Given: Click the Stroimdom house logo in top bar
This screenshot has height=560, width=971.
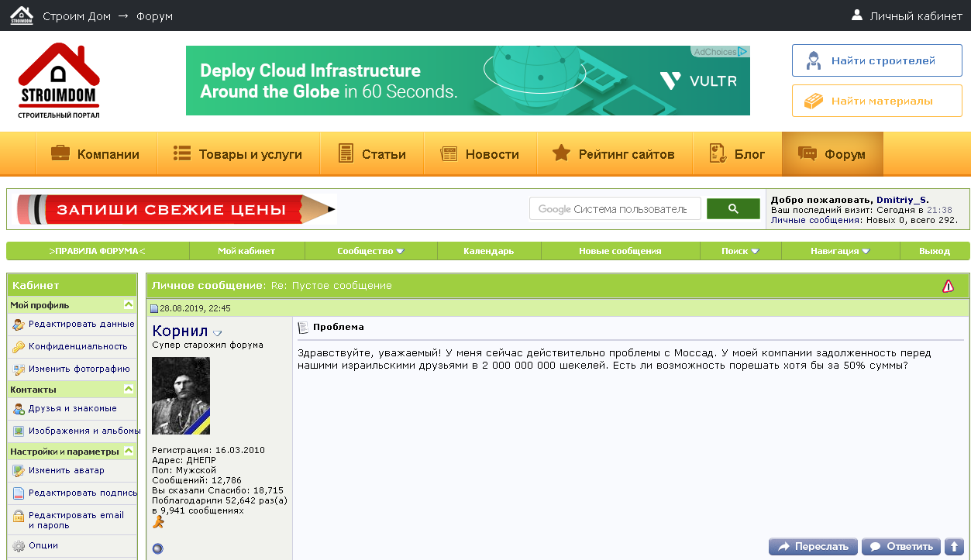Looking at the screenshot, I should point(22,15).
